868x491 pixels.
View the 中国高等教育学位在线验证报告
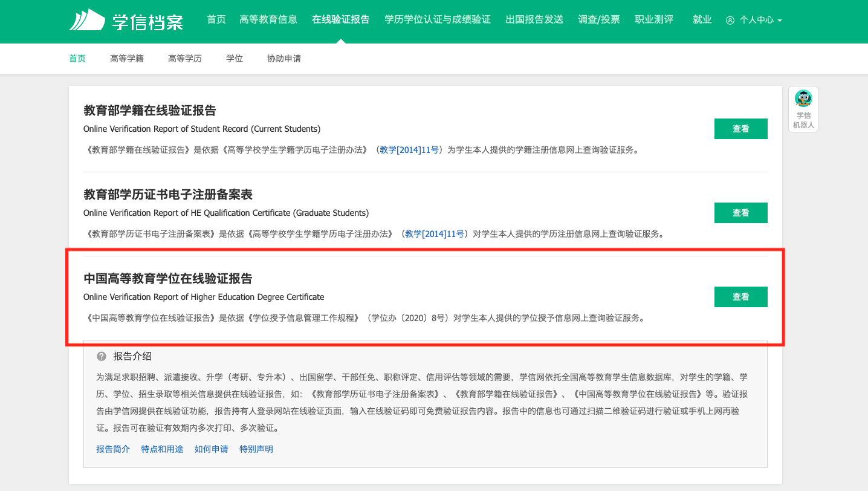tap(740, 297)
